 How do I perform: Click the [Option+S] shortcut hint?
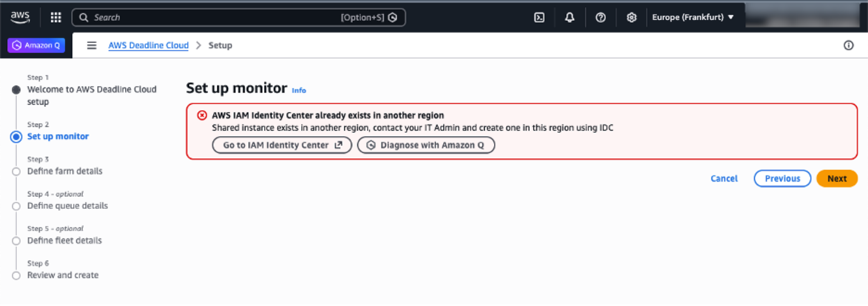click(x=362, y=18)
